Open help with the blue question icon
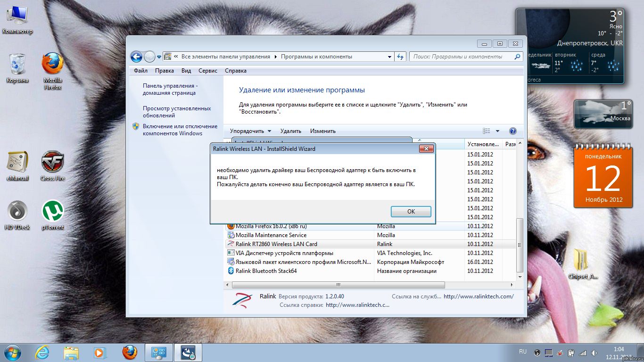 [x=513, y=131]
